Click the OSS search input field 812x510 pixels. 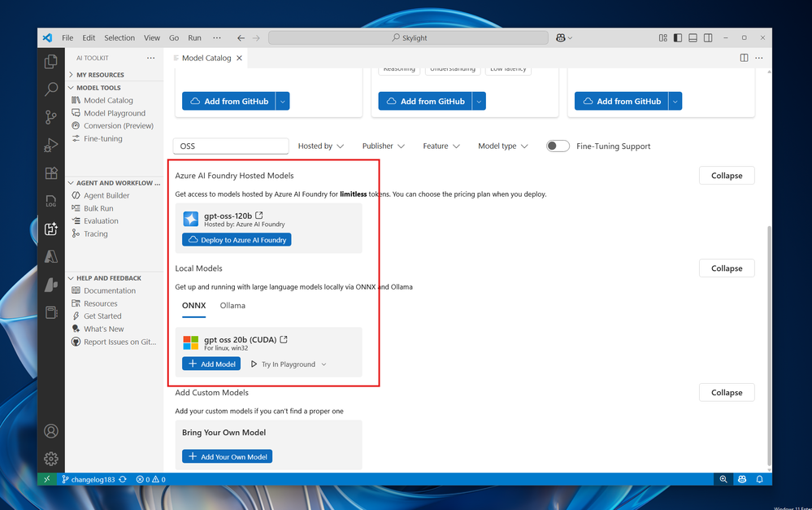click(231, 146)
